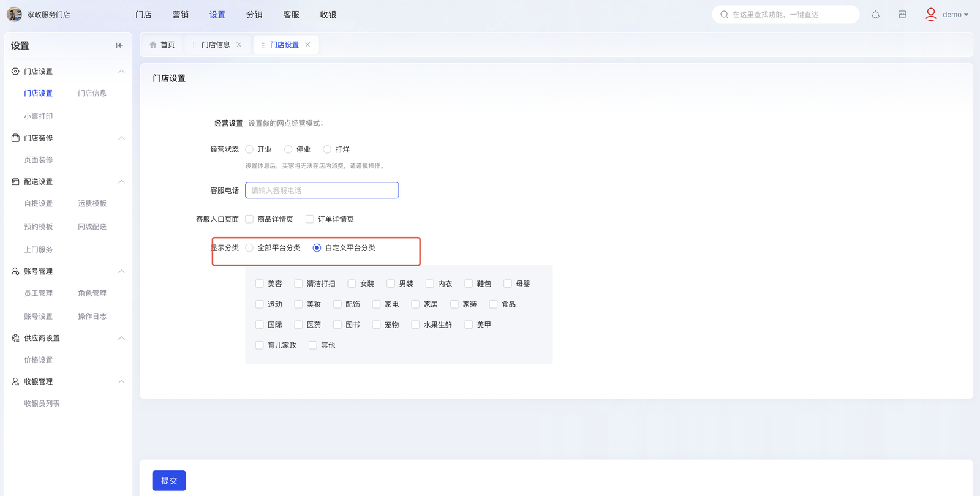Viewport: 980px width, 496px height.
Task: Open the demo user dropdown arrow
Action: click(966, 15)
